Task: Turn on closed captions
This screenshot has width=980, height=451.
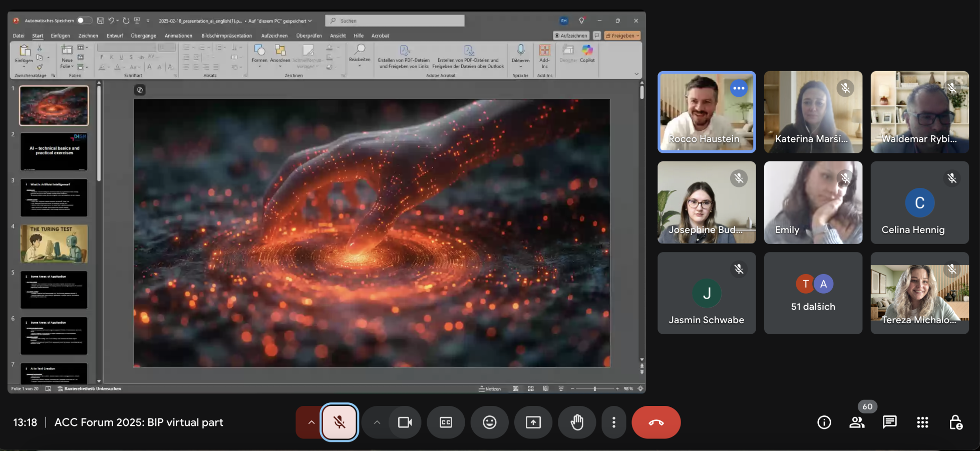Action: (x=446, y=422)
